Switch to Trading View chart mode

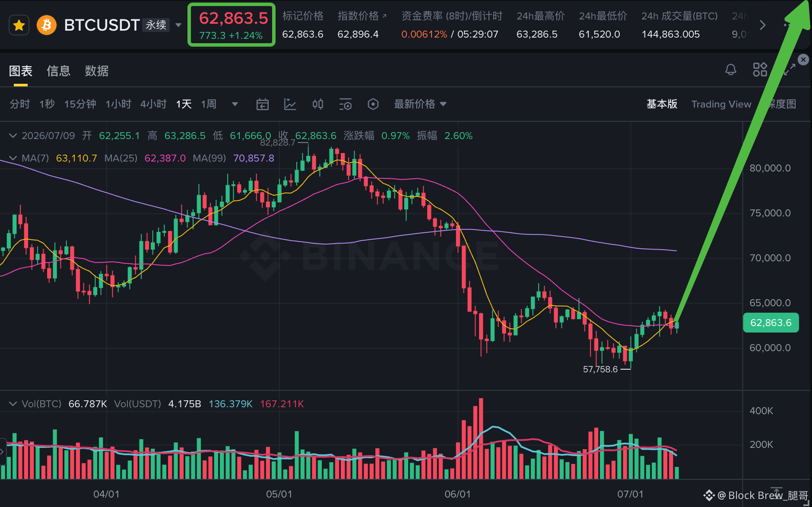click(721, 104)
